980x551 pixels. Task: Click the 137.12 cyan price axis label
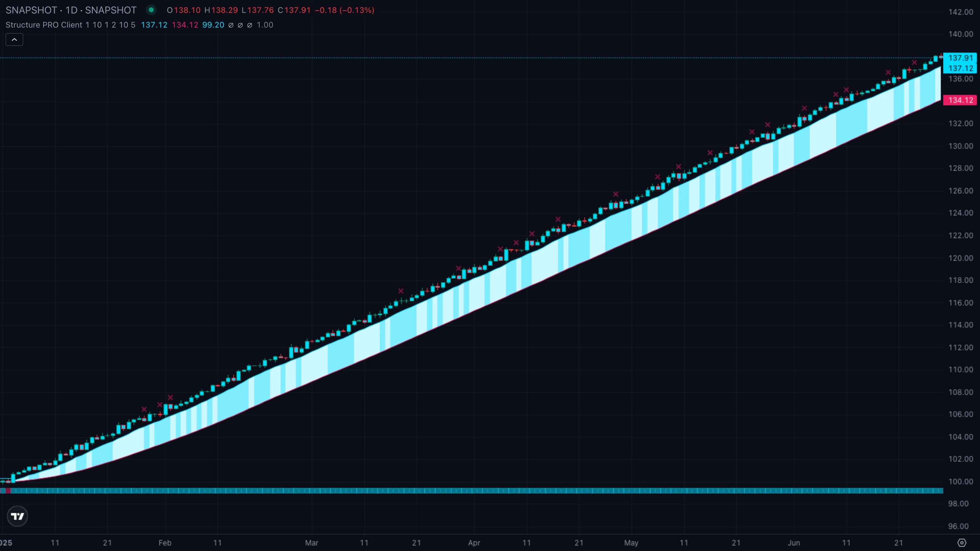point(960,69)
